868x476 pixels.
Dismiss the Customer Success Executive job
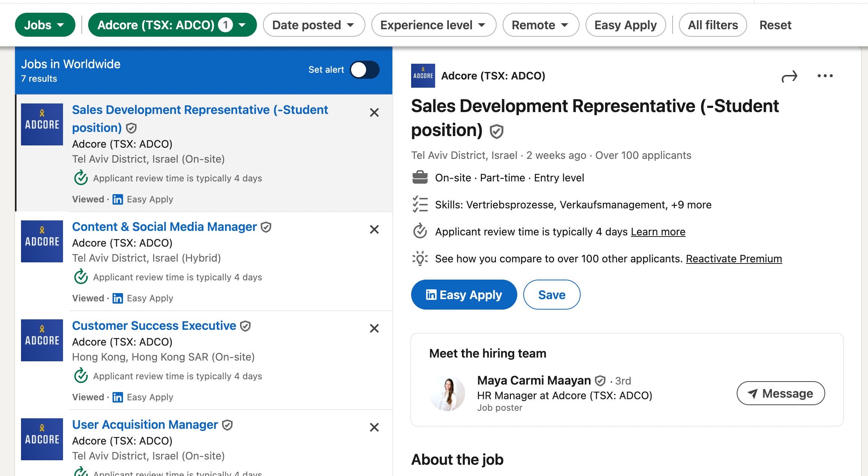pos(374,328)
